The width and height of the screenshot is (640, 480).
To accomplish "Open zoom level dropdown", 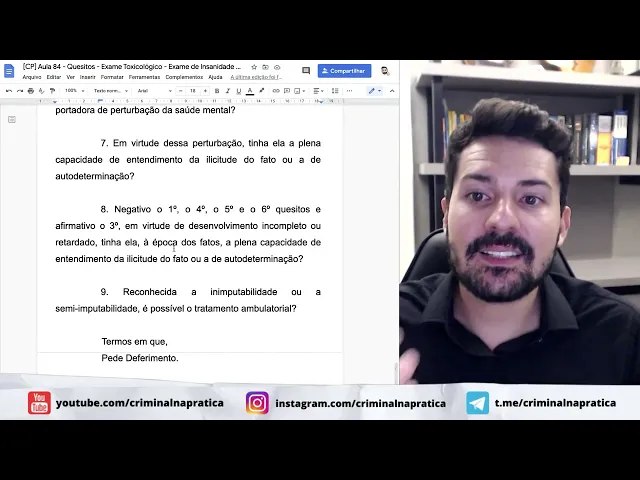I will 75,91.
